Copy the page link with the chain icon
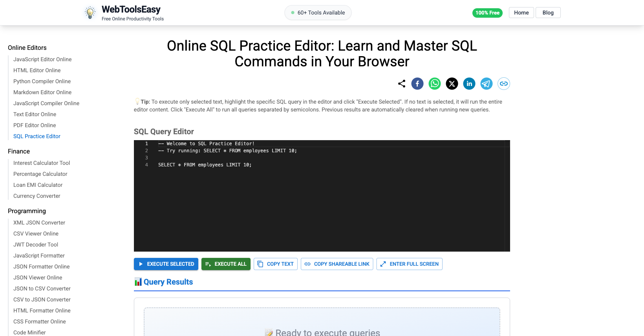Image resolution: width=644 pixels, height=336 pixels. tap(504, 84)
